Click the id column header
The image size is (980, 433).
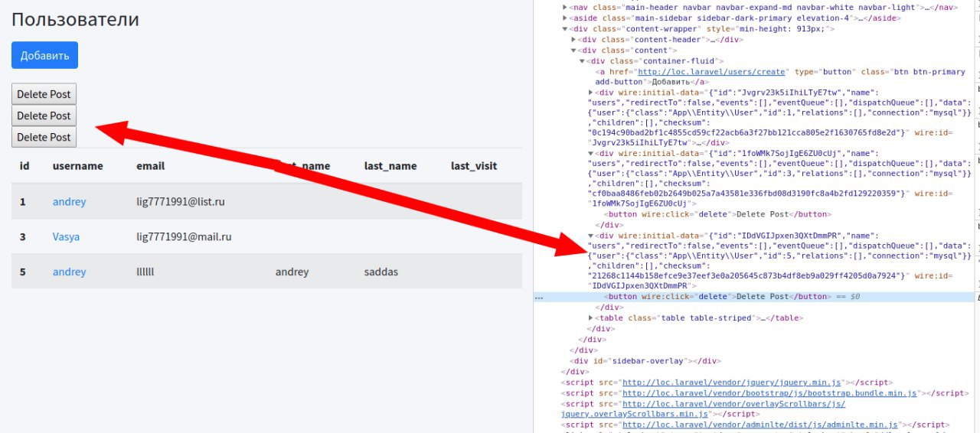point(24,166)
